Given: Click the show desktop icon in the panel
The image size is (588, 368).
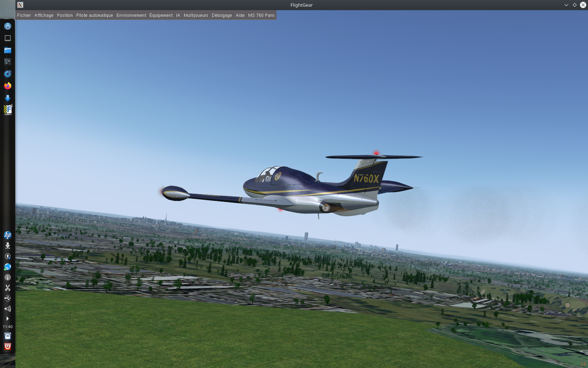Looking at the screenshot, I should (8, 38).
